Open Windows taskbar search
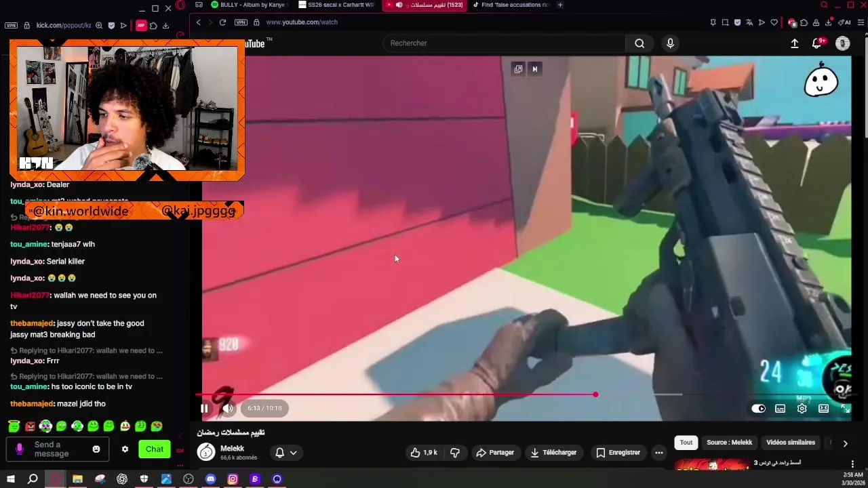The width and height of the screenshot is (868, 488). [x=33, y=479]
